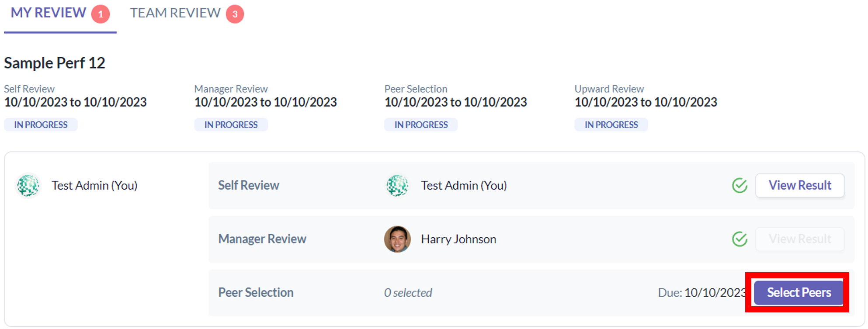Click Harry Johnson's profile photo
868x329 pixels.
click(x=397, y=239)
